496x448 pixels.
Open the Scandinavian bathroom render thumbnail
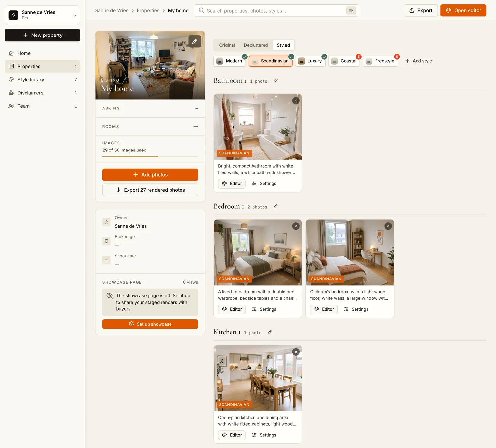click(x=258, y=127)
